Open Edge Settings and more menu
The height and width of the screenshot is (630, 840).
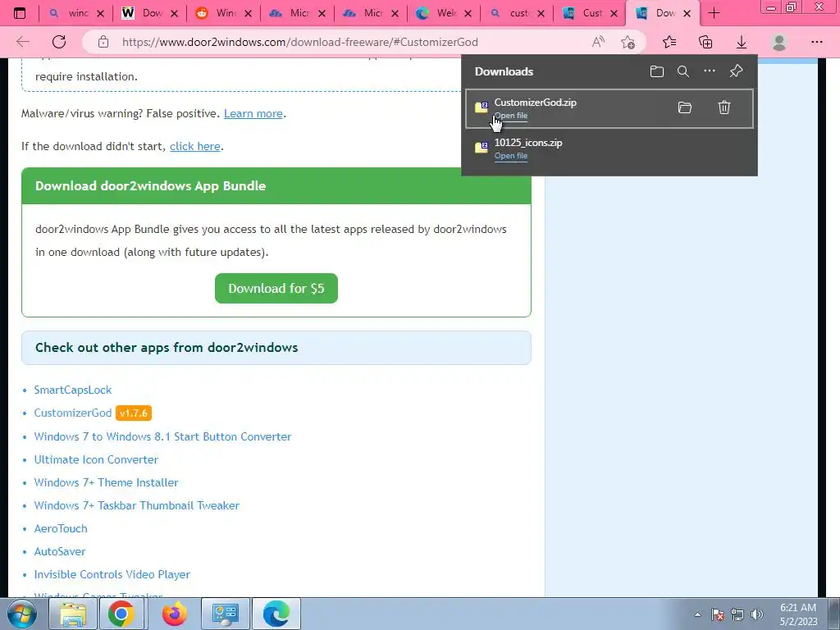(x=816, y=42)
